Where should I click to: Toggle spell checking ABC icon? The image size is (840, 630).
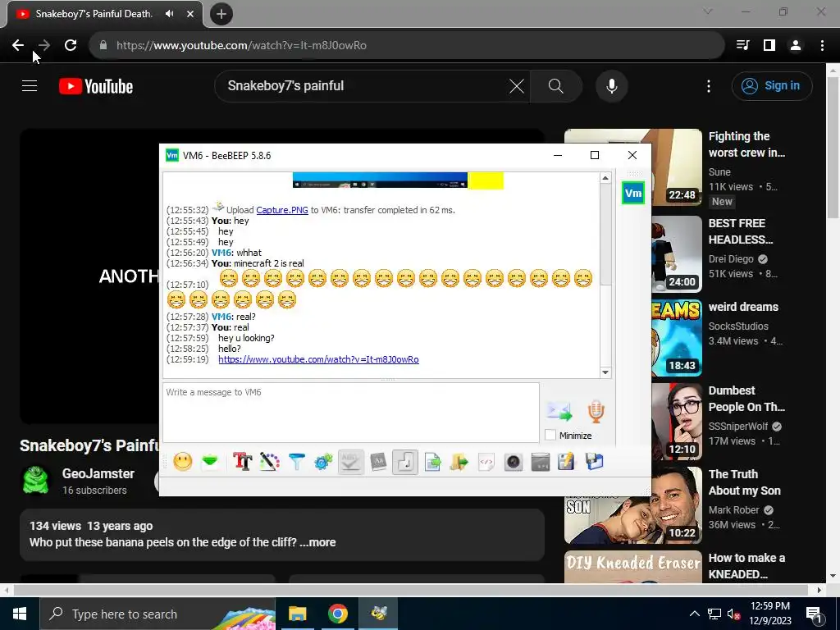350,462
